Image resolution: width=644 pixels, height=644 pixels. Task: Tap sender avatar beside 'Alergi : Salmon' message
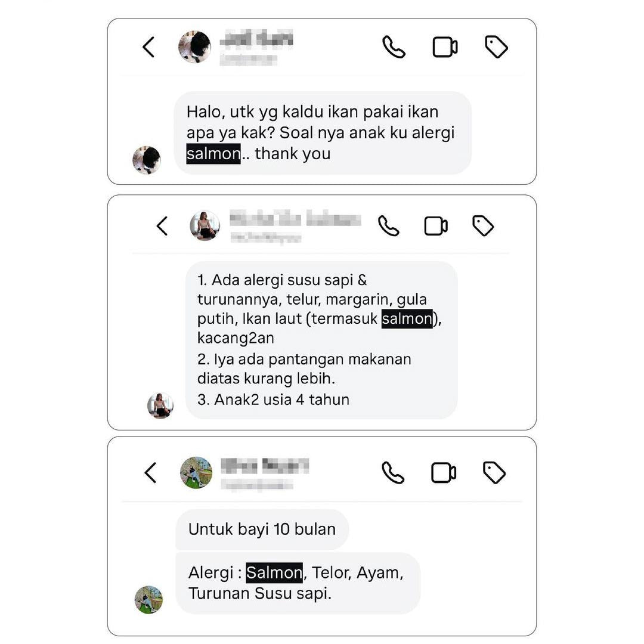click(x=148, y=600)
